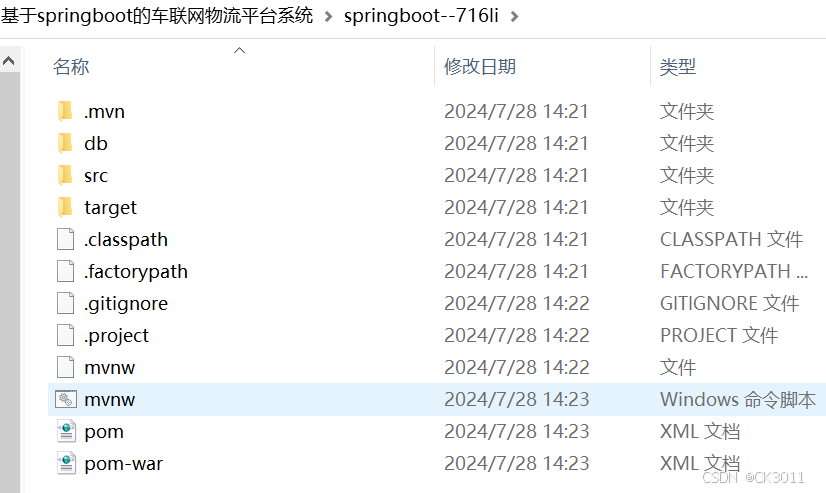Click the scroll-up arrow of left pane scrollbar
This screenshot has height=493, width=826.
(8, 61)
